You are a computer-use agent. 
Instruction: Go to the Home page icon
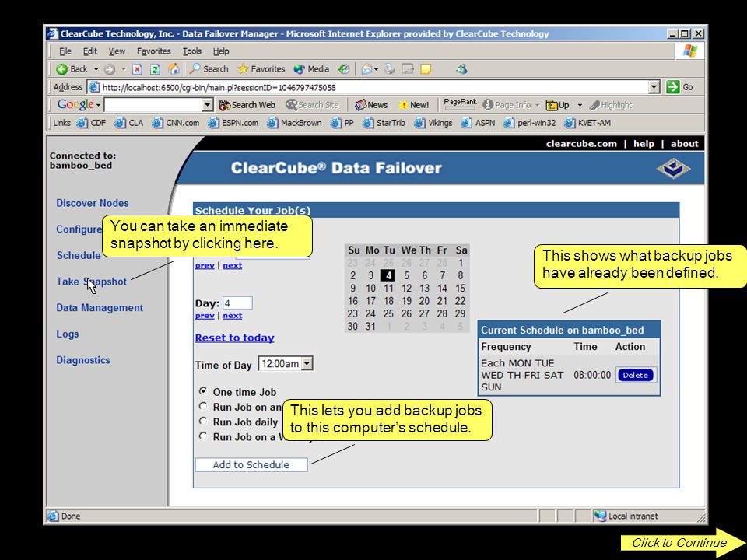174,69
